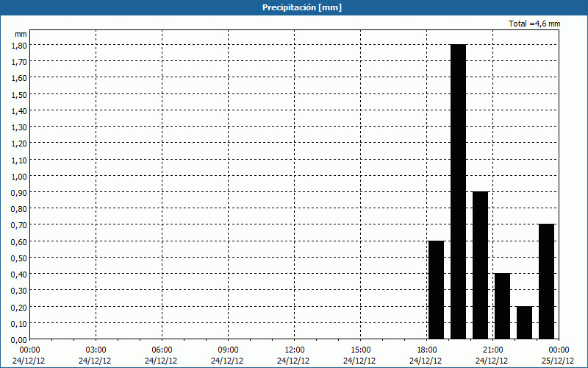Click the '00:00' time label above 24/12/12
Viewport: 588px width, 368px height.
(x=29, y=350)
